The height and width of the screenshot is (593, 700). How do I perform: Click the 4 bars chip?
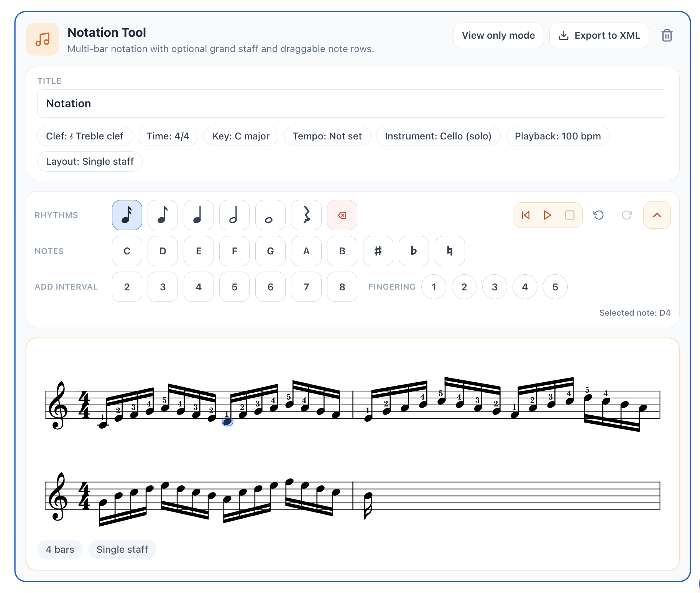pyautogui.click(x=59, y=549)
